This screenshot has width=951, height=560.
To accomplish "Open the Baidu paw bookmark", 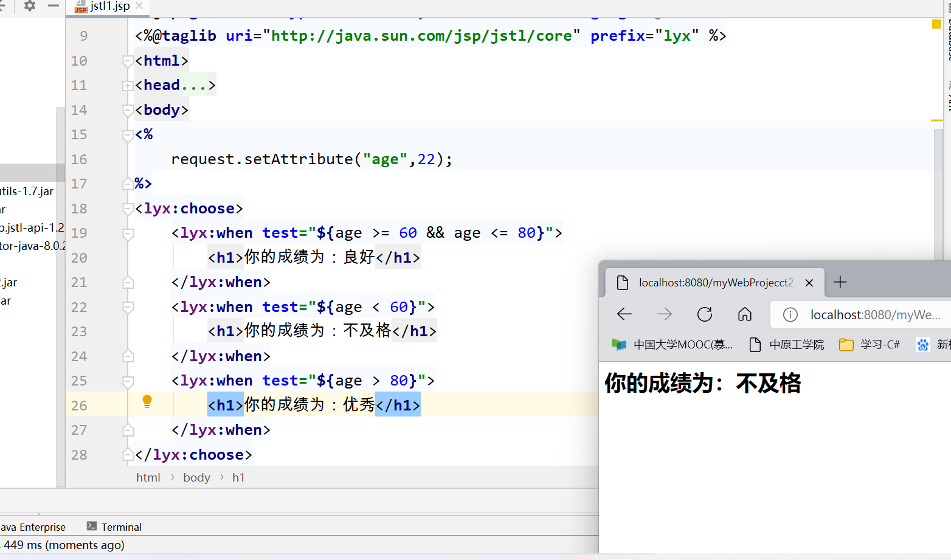I will 923,345.
